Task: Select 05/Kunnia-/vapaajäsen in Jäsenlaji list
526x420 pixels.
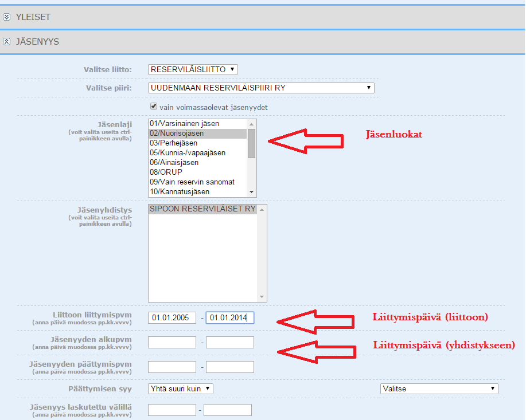Action: click(x=197, y=153)
